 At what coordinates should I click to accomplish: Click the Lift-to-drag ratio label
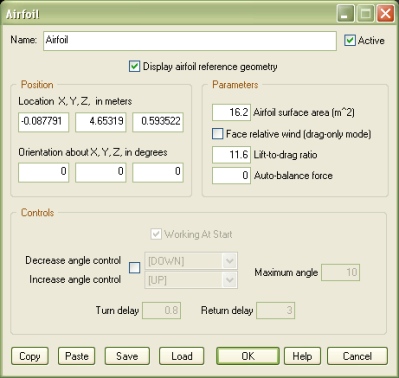tap(285, 155)
